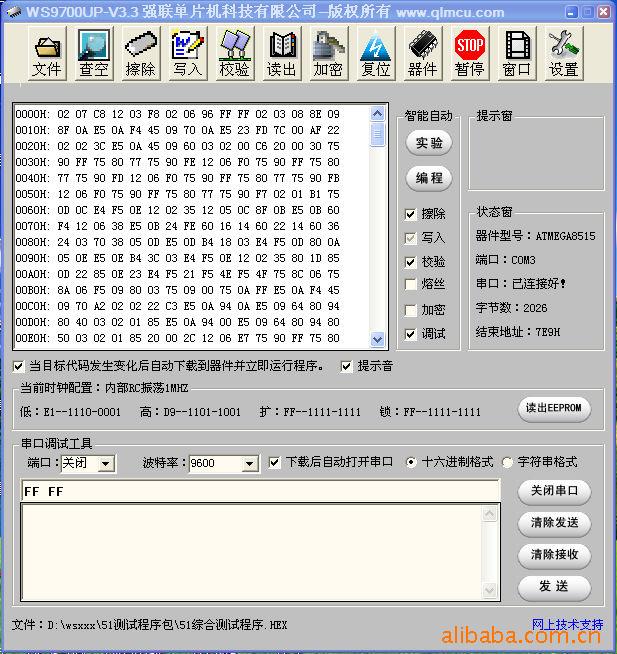Click the 结束地址 7E9H status text
The image size is (617, 654).
click(518, 332)
